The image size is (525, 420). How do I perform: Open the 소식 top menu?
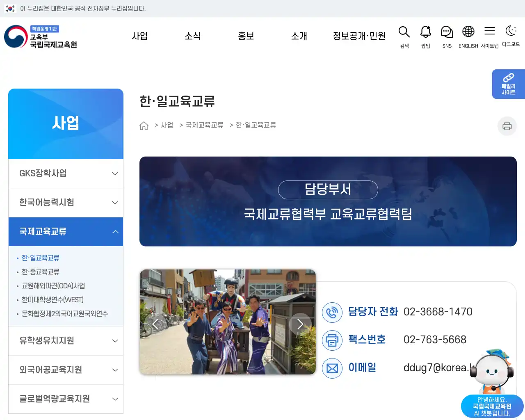pyautogui.click(x=193, y=36)
